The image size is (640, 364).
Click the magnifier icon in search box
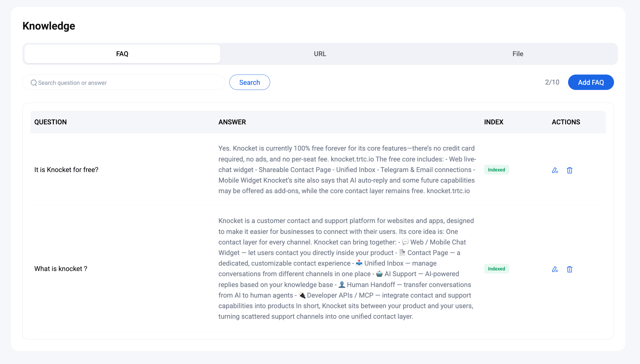pyautogui.click(x=34, y=83)
